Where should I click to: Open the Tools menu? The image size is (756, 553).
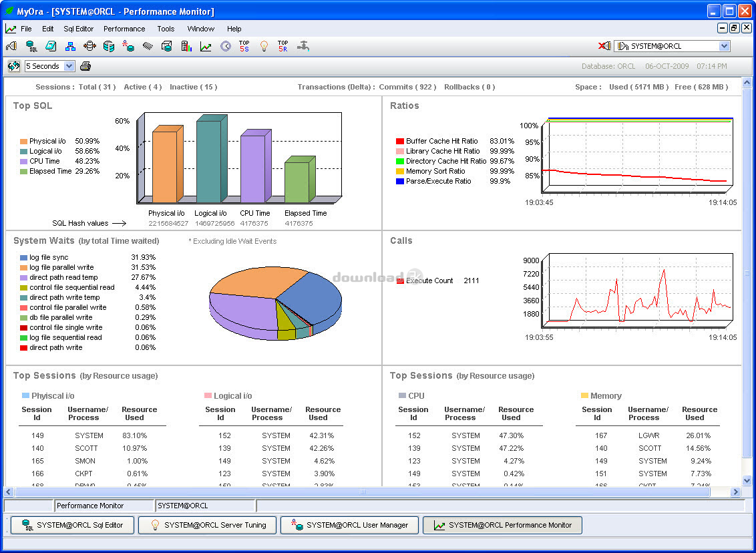[166, 29]
